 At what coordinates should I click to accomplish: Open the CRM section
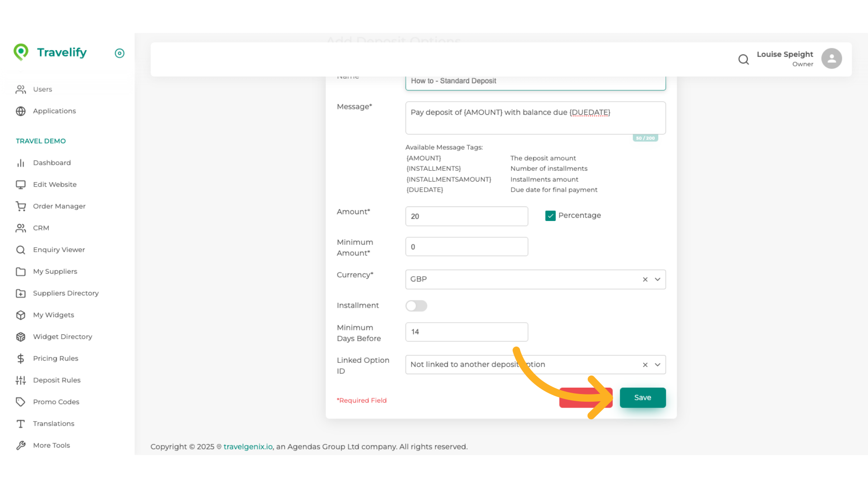41,228
